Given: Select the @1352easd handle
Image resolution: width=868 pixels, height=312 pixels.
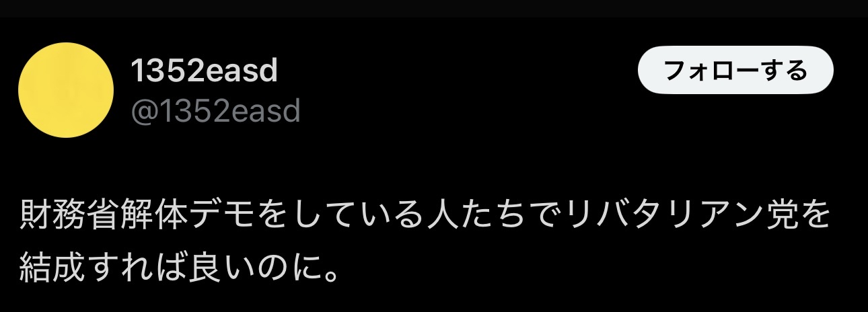Looking at the screenshot, I should (215, 111).
